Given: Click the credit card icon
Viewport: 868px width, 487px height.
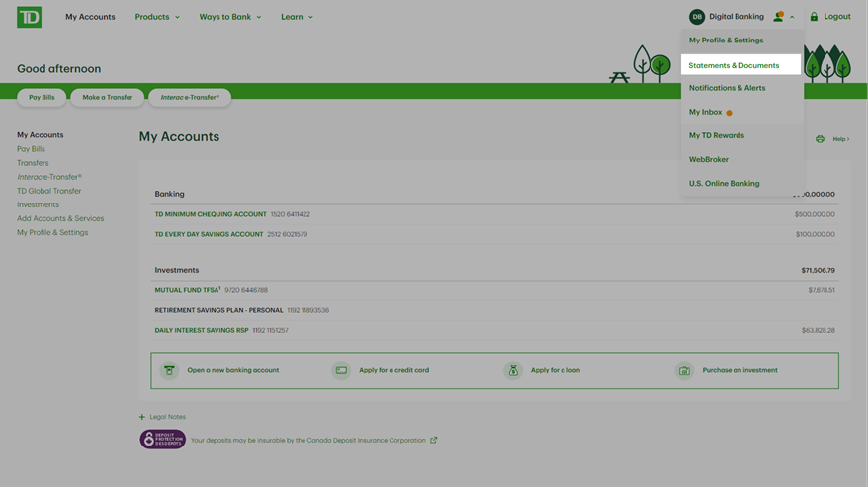Looking at the screenshot, I should click(x=341, y=370).
